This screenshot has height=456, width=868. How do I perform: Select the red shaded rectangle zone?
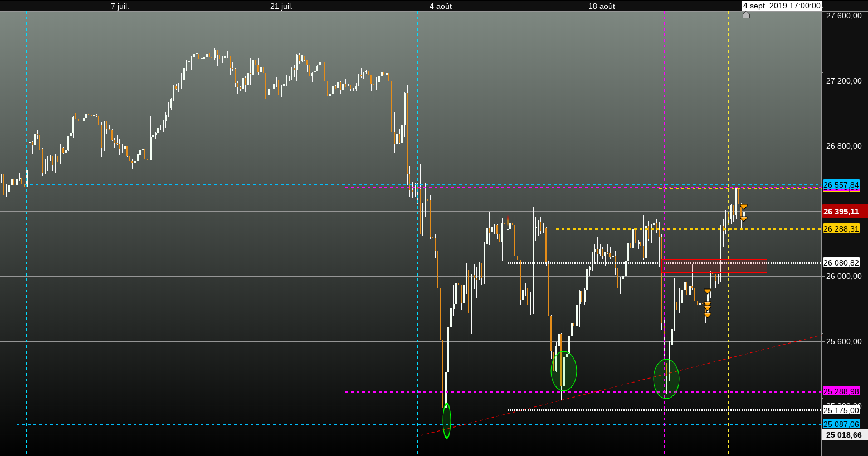[x=714, y=266]
